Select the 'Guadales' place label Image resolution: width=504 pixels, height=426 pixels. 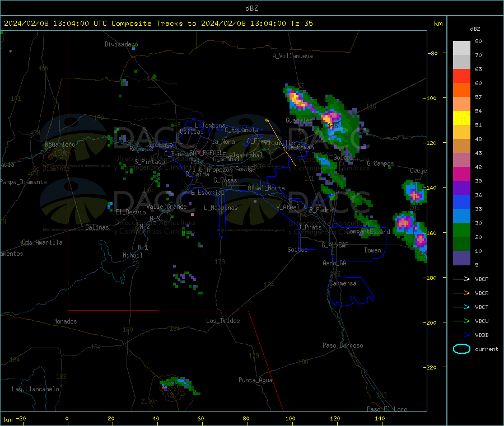pyautogui.click(x=299, y=120)
